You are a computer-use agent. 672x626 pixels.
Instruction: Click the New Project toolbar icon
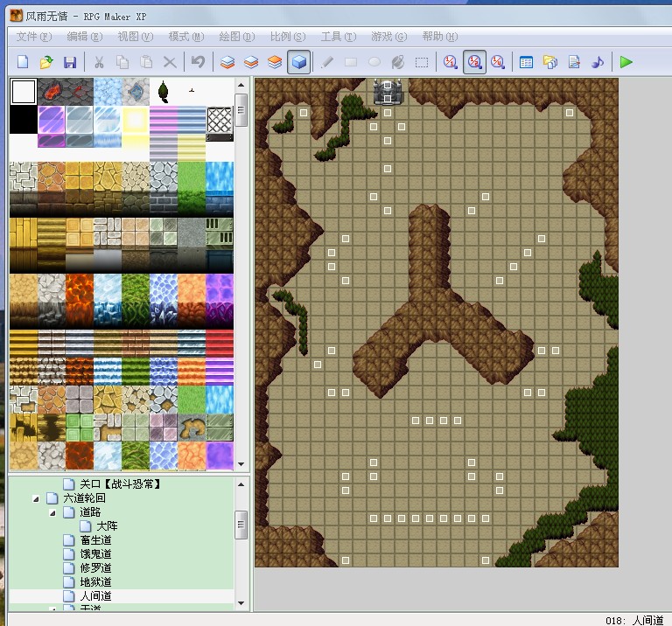[23, 62]
